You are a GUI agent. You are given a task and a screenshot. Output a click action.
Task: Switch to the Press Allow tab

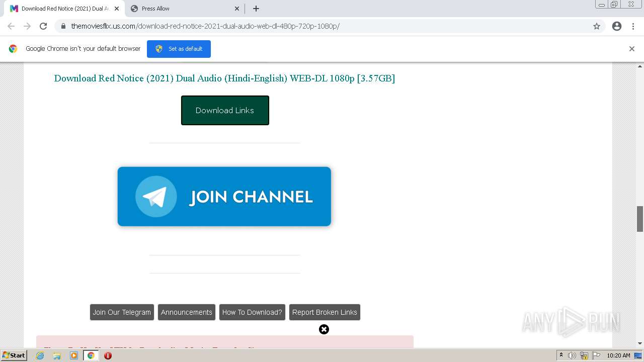click(x=185, y=9)
